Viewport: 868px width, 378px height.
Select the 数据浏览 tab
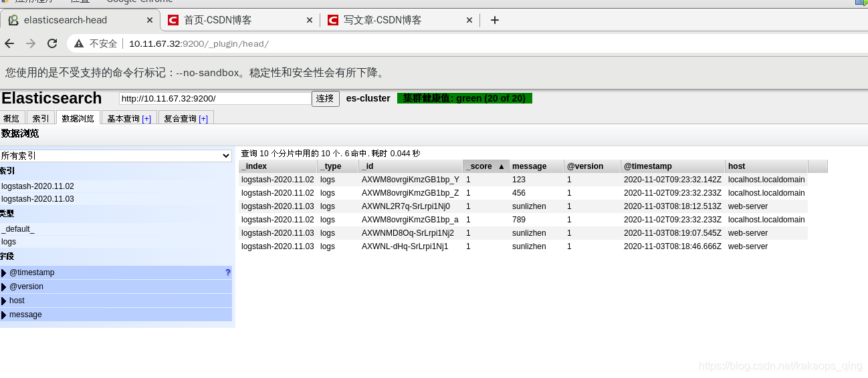(78, 118)
